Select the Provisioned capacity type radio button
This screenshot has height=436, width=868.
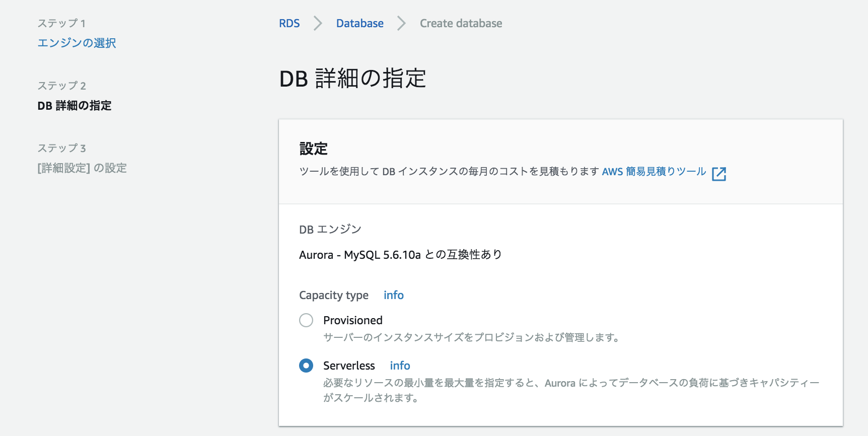[x=306, y=320]
